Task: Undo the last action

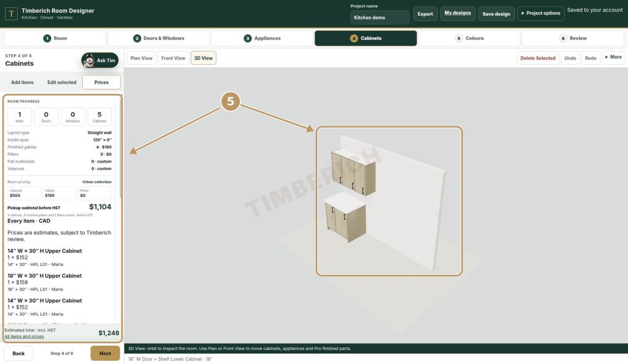Action: point(570,58)
